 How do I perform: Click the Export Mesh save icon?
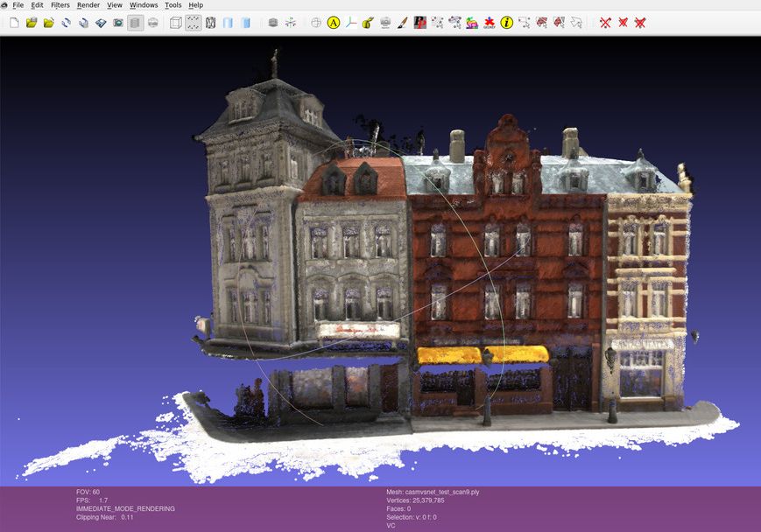[101, 22]
